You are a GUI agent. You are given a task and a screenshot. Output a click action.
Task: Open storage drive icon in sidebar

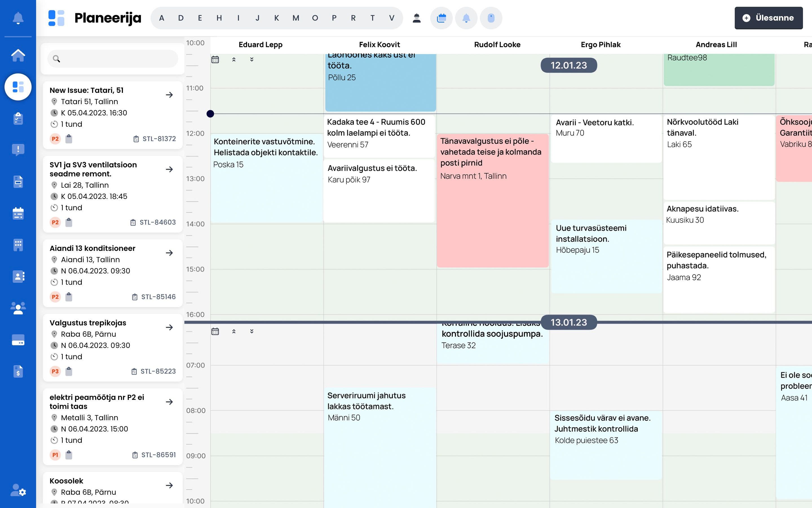[18, 340]
